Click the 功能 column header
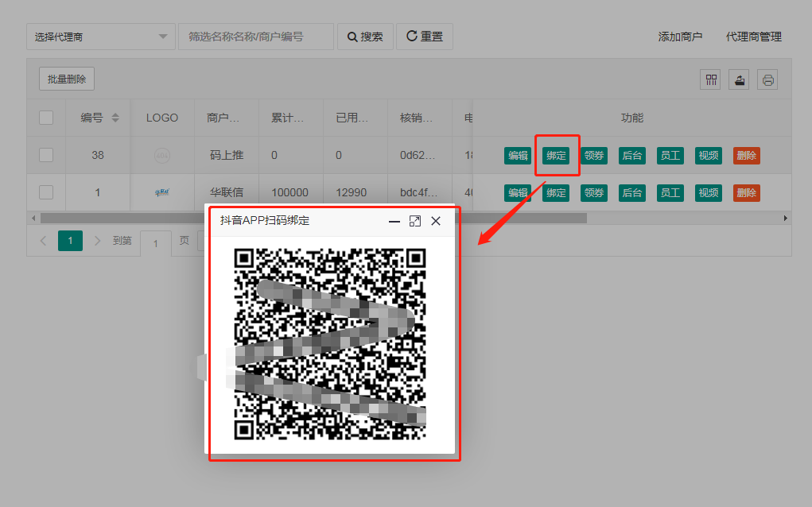The height and width of the screenshot is (507, 812). tap(632, 118)
